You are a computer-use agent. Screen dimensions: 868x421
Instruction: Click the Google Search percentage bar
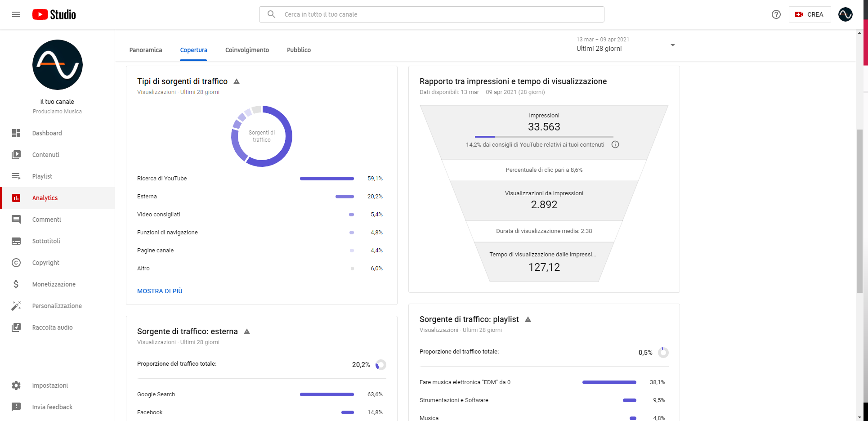pos(327,394)
